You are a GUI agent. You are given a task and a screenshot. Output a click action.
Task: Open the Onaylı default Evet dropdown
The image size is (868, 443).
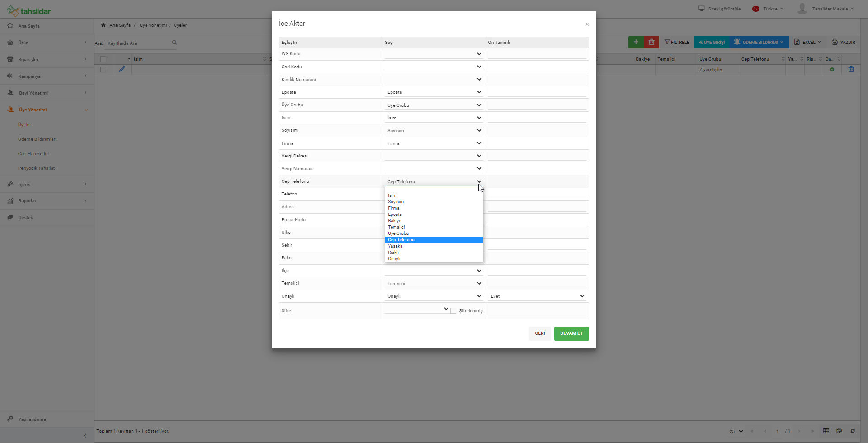click(x=537, y=296)
